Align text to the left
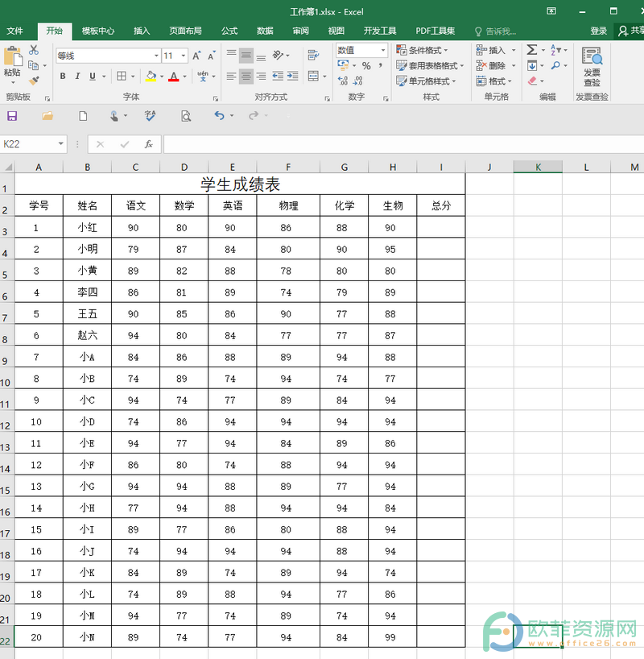644x659 pixels. pos(231,76)
